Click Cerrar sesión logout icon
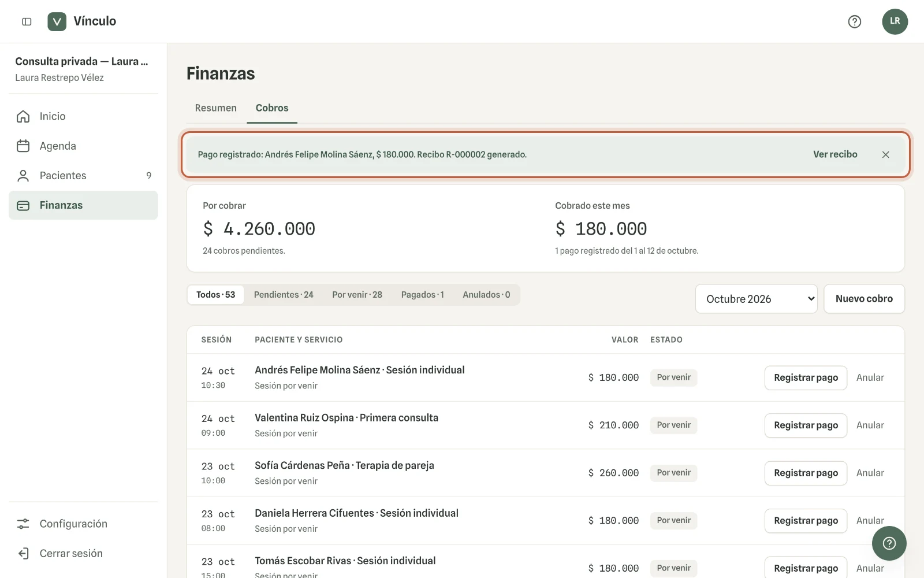 point(23,553)
